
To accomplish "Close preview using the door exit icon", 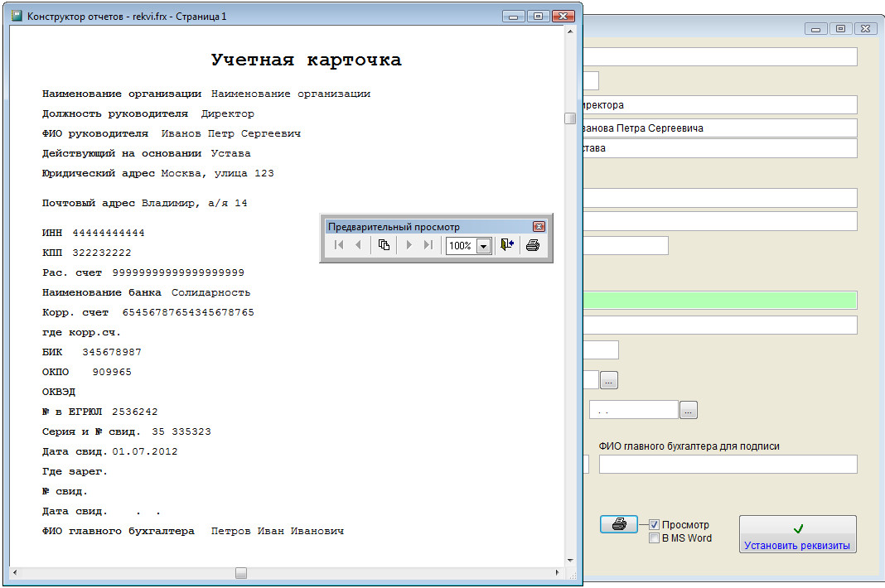I will 507,245.
